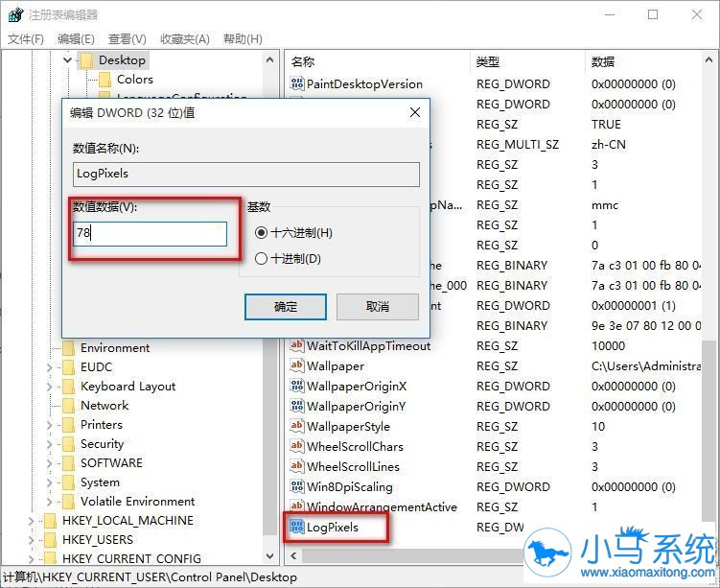Click the WaitToKillAppTimeout string value icon
Viewport: 720px width, 588px height.
pos(297,345)
